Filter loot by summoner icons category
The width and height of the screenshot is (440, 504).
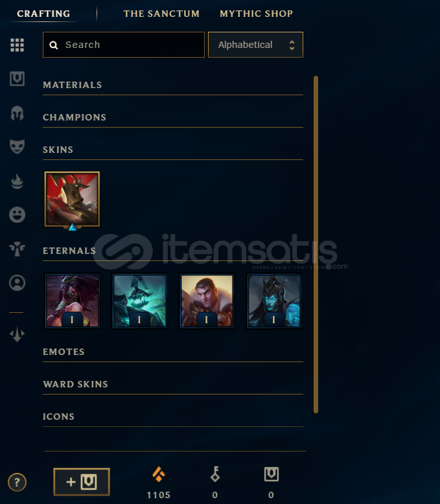coord(17,283)
